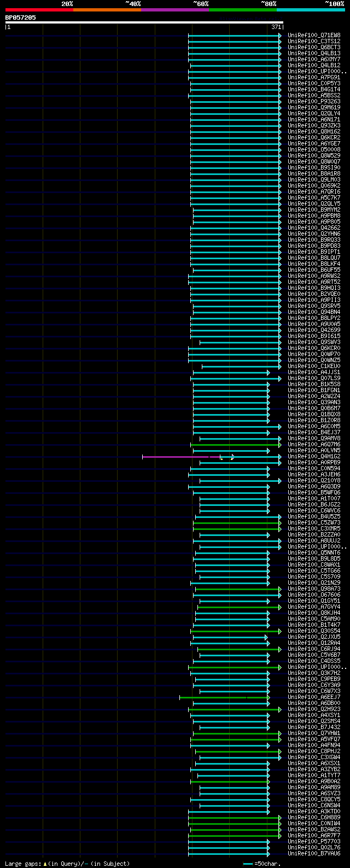Click the UniRef100_A0RPB9 entry

314,462
